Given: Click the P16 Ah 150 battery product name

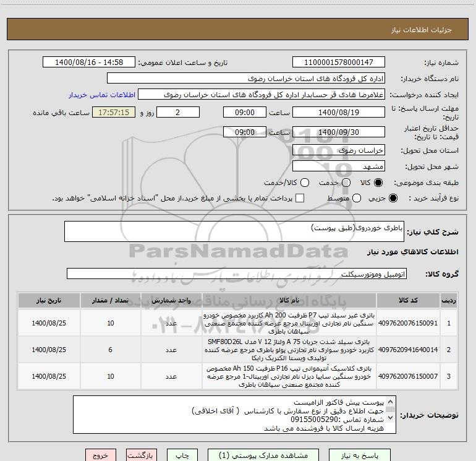Looking at the screenshot, I should 289,376.
